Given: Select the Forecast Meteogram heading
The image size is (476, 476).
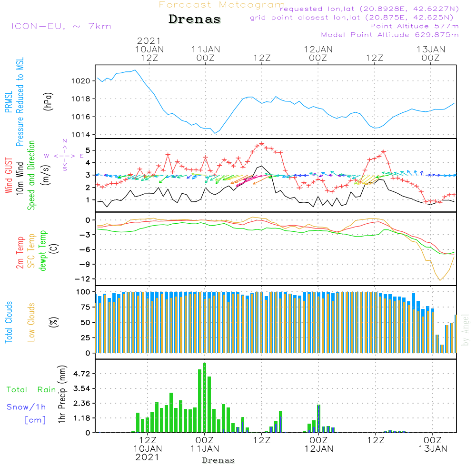Looking at the screenshot, I should click(222, 5).
